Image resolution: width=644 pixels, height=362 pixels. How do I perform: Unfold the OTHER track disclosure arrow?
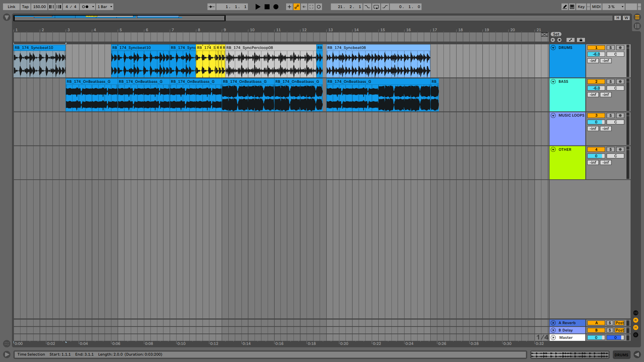click(x=553, y=149)
